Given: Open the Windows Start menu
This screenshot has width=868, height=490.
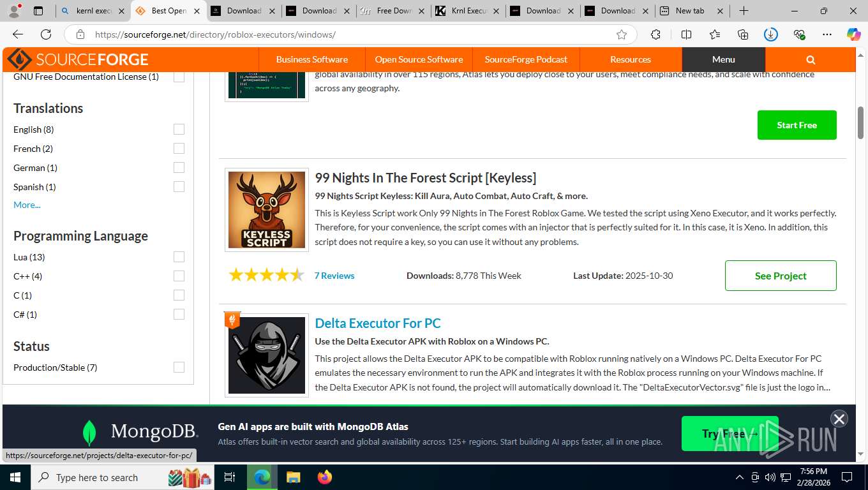Looking at the screenshot, I should [15, 477].
